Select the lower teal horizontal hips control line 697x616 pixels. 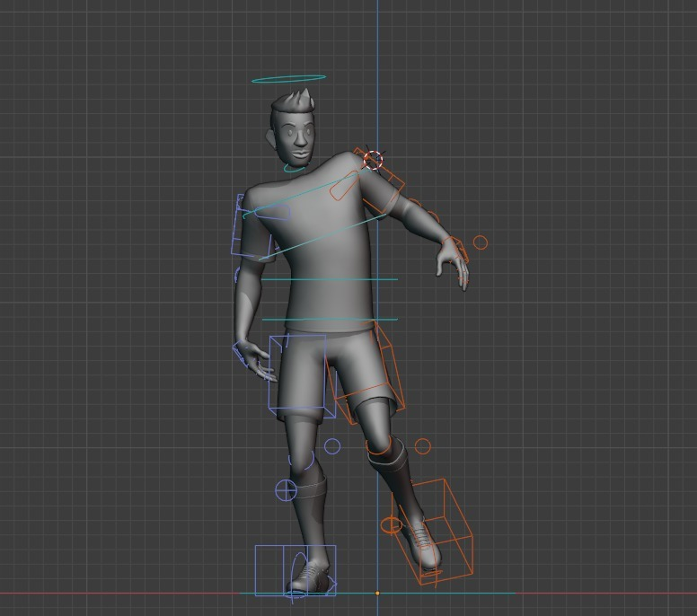[x=330, y=319]
